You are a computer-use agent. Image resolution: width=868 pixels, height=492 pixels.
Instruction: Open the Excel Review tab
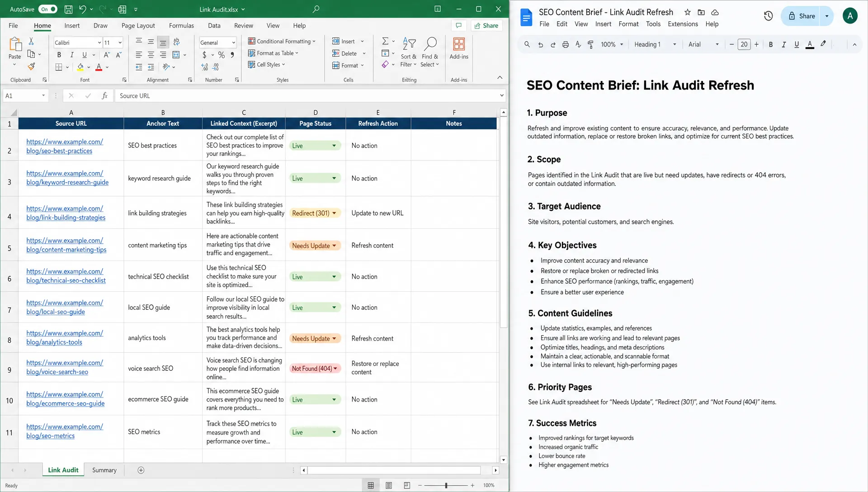[x=244, y=26]
